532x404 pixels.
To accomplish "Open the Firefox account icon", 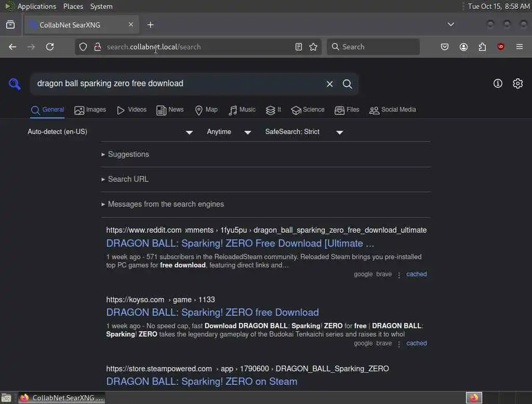I will tap(463, 47).
